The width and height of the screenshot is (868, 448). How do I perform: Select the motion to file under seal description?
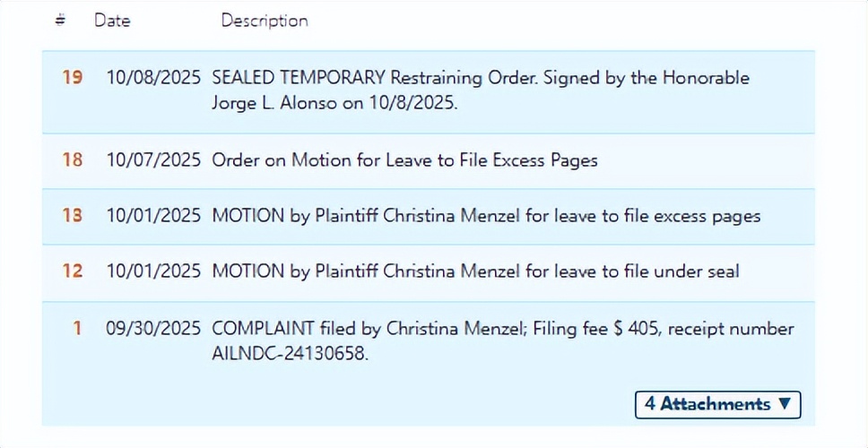tap(475, 271)
